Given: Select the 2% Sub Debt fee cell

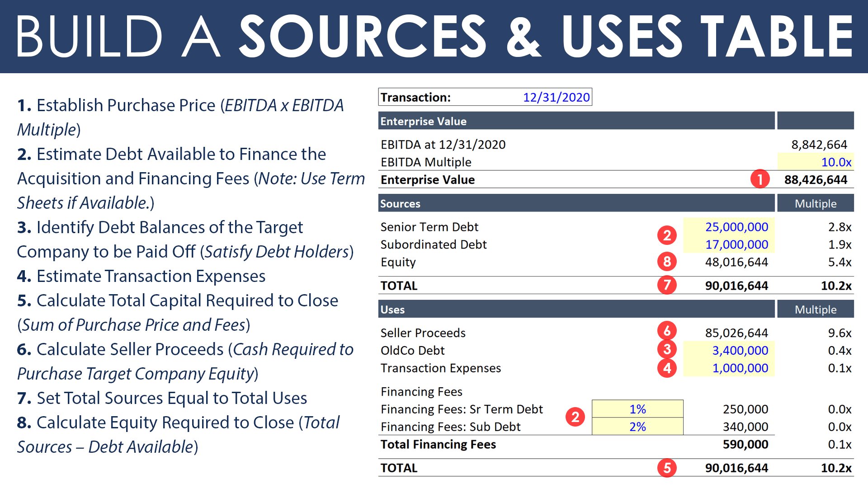Looking at the screenshot, I should (x=637, y=427).
